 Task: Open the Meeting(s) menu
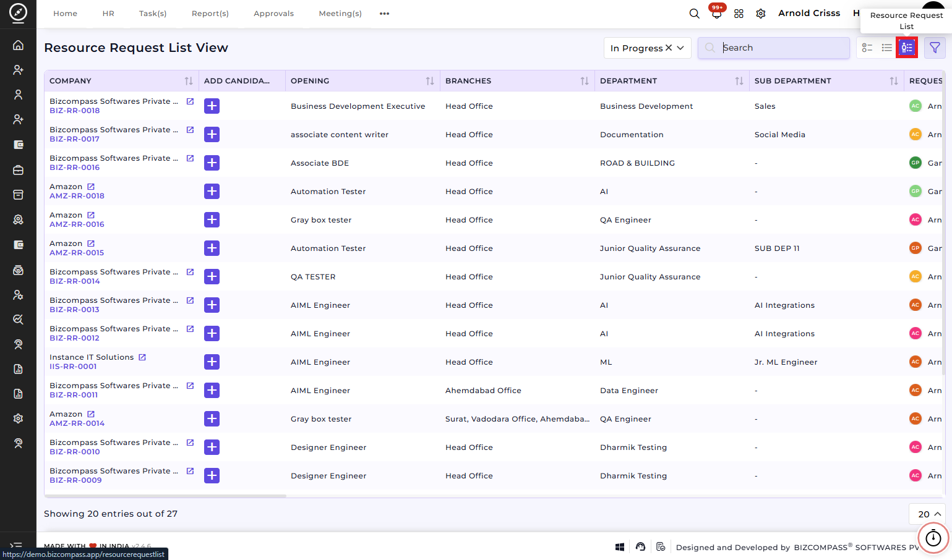pyautogui.click(x=340, y=14)
